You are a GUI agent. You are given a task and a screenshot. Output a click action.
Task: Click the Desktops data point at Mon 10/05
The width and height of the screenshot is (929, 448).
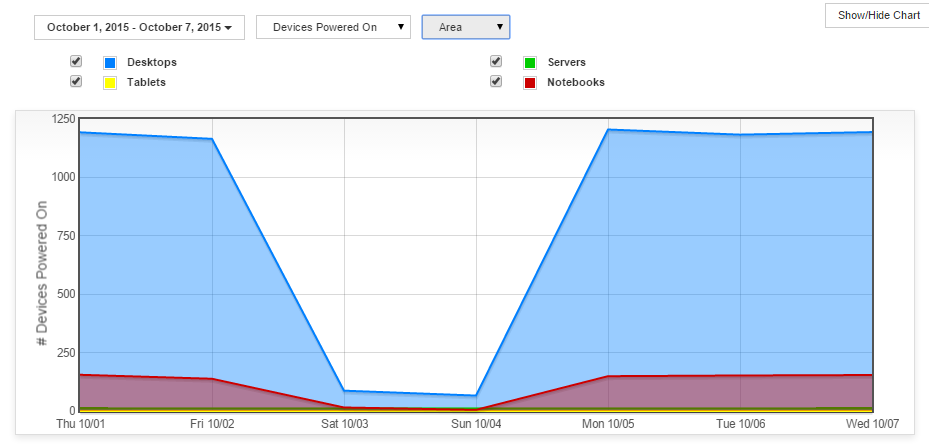click(x=608, y=130)
